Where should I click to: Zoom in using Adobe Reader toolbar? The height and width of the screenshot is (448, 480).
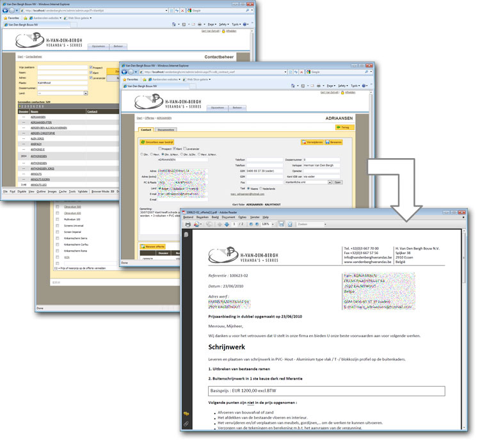tap(257, 225)
